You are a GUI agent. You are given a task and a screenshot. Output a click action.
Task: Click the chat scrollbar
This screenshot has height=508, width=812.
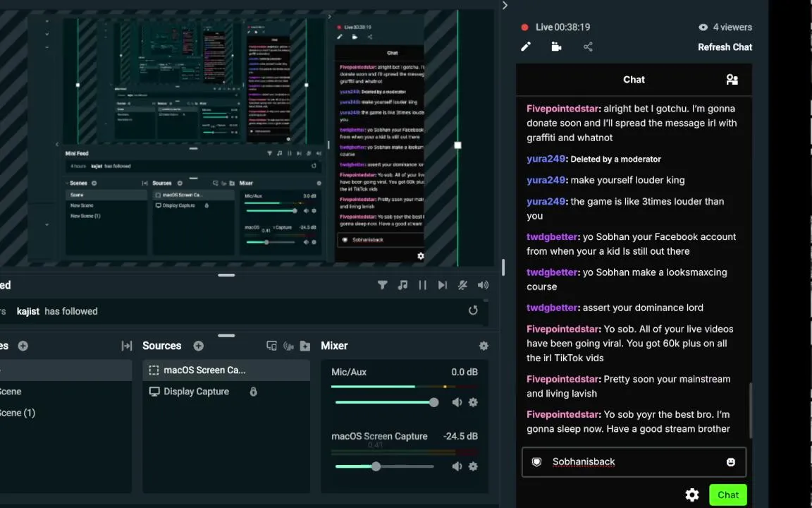[x=749, y=409]
